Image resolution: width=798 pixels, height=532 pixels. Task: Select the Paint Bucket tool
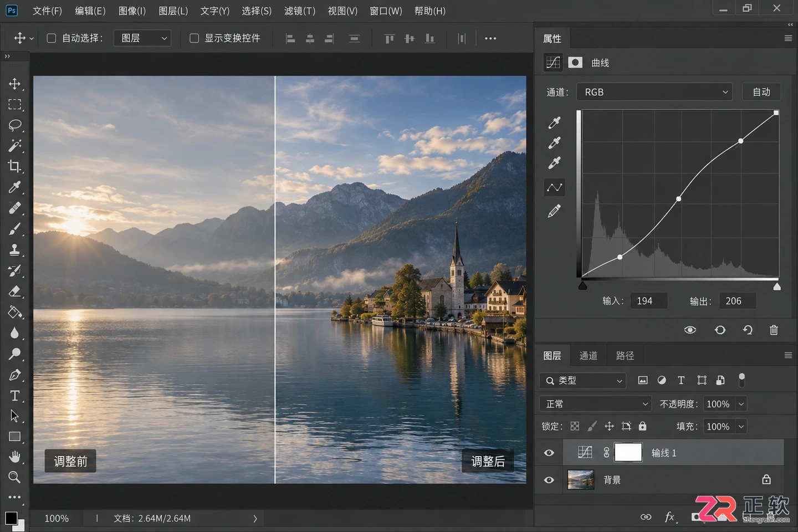coord(15,312)
